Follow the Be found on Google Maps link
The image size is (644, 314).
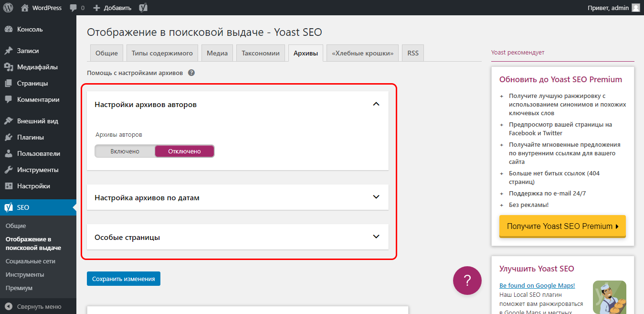coord(537,285)
